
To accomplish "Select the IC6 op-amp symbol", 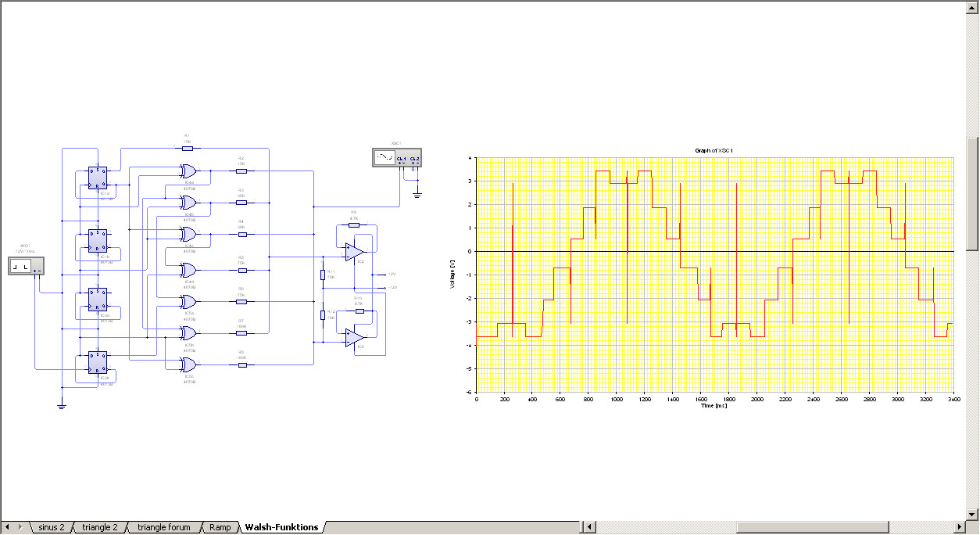I will [354, 337].
